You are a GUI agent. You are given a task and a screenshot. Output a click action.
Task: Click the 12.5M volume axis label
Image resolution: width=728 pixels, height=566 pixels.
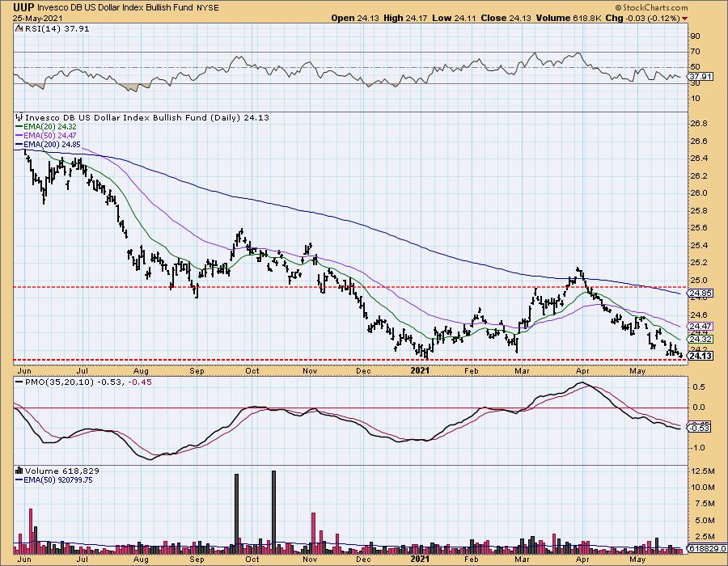click(703, 471)
